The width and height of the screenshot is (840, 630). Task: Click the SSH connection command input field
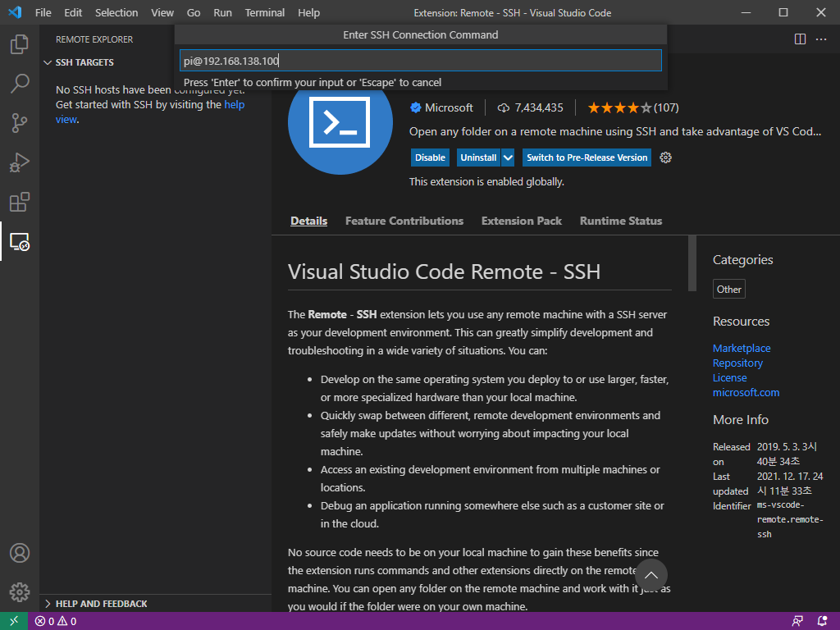pos(421,61)
